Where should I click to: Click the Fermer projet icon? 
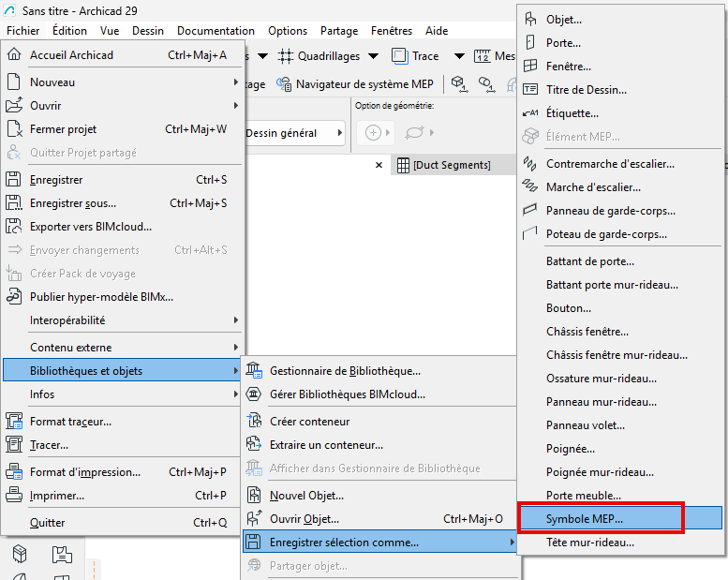(14, 128)
